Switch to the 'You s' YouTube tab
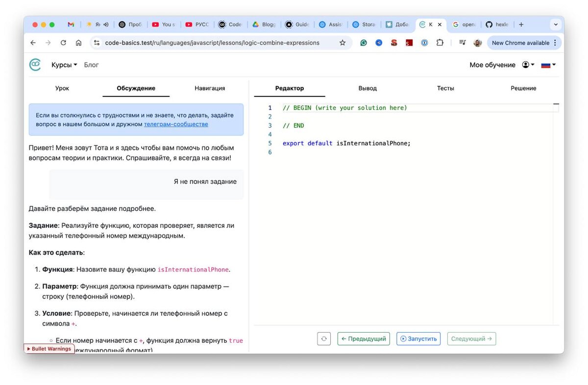 (x=163, y=24)
